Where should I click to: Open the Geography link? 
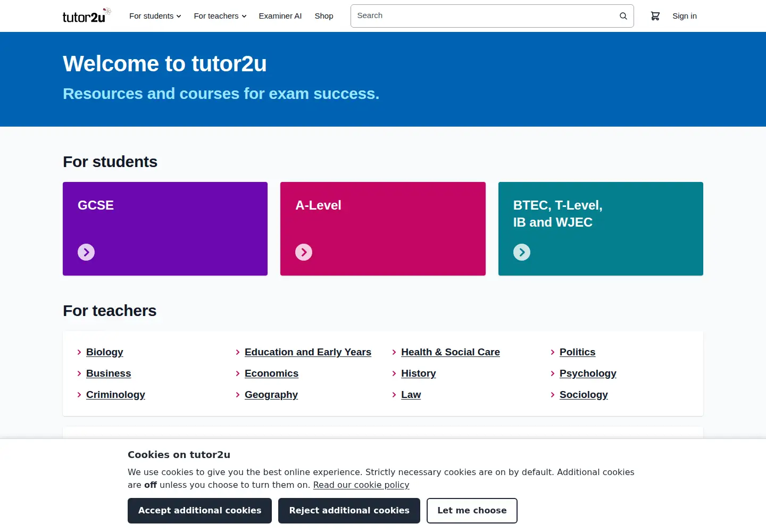point(271,395)
